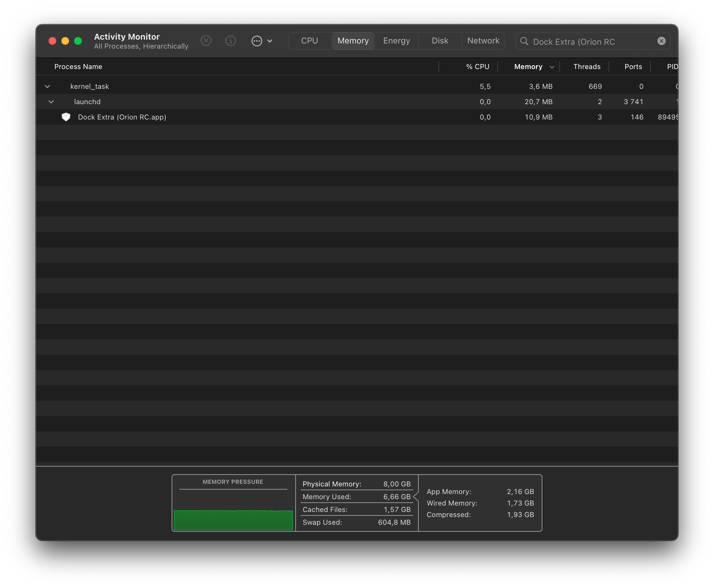This screenshot has width=714, height=588.
Task: Click inside the search text field
Action: (x=589, y=42)
